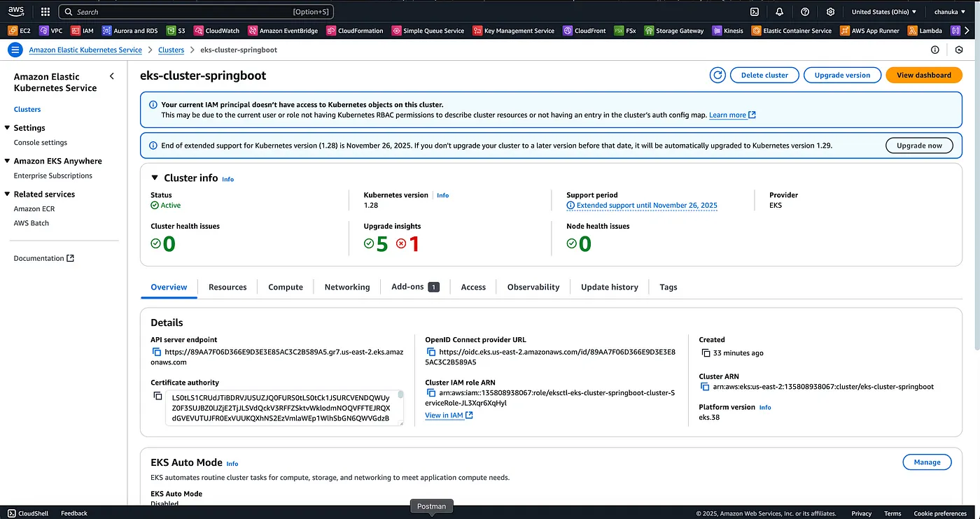Open Amazon EventBridge shortcut
Viewport: 980px width, 519px height.
pos(282,31)
